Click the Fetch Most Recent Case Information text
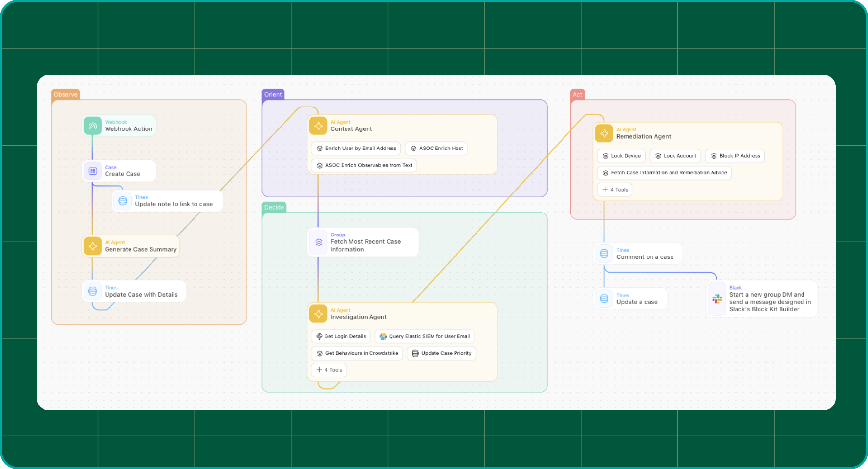Image resolution: width=868 pixels, height=469 pixels. point(366,245)
